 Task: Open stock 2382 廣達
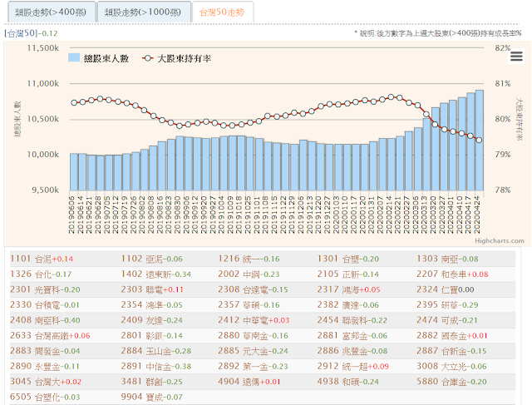pyautogui.click(x=338, y=305)
